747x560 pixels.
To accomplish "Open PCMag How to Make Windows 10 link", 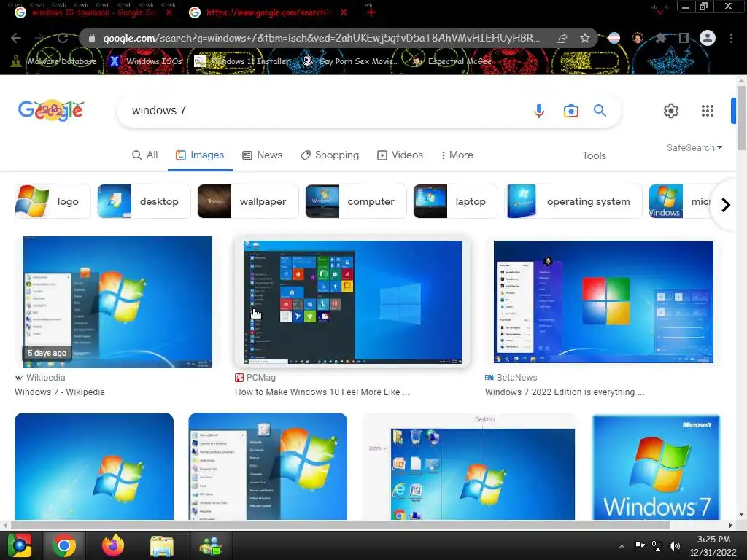I will point(322,392).
